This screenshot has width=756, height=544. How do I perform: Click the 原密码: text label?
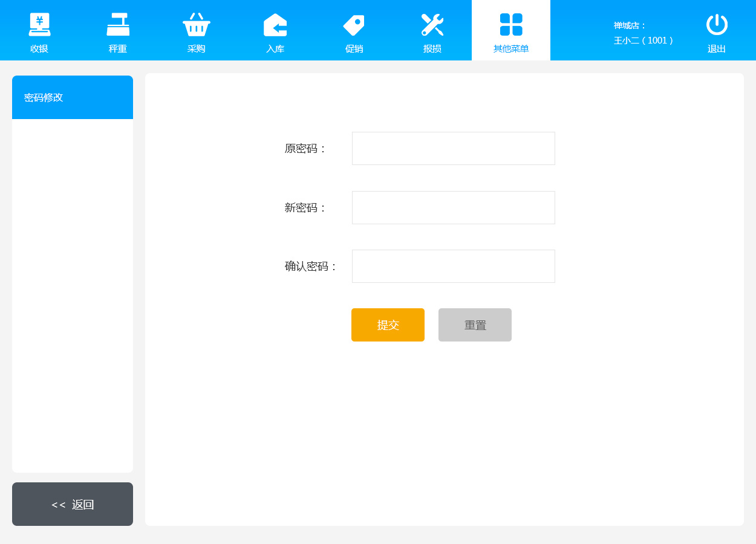(305, 149)
